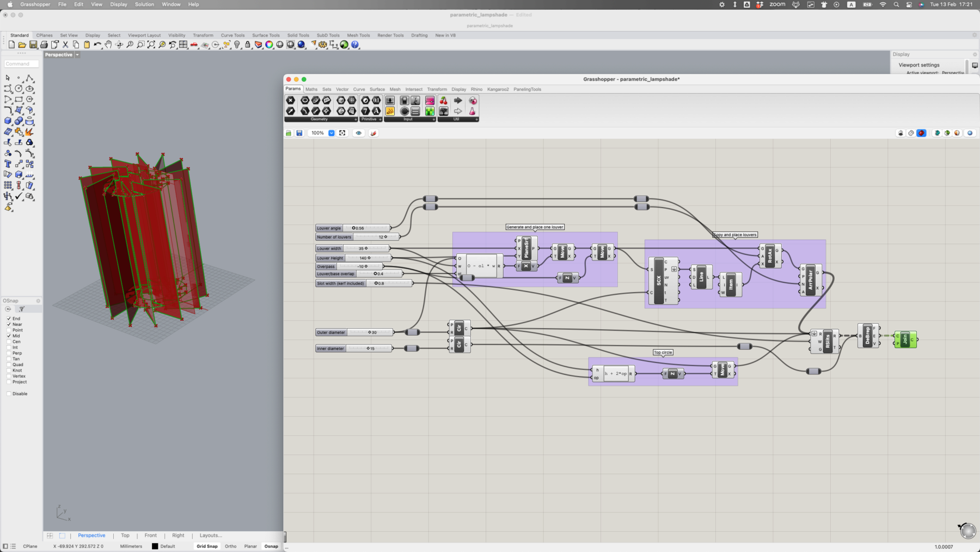This screenshot has width=980, height=552.
Task: Select the polyline tool in left sidebar
Action: (x=29, y=78)
